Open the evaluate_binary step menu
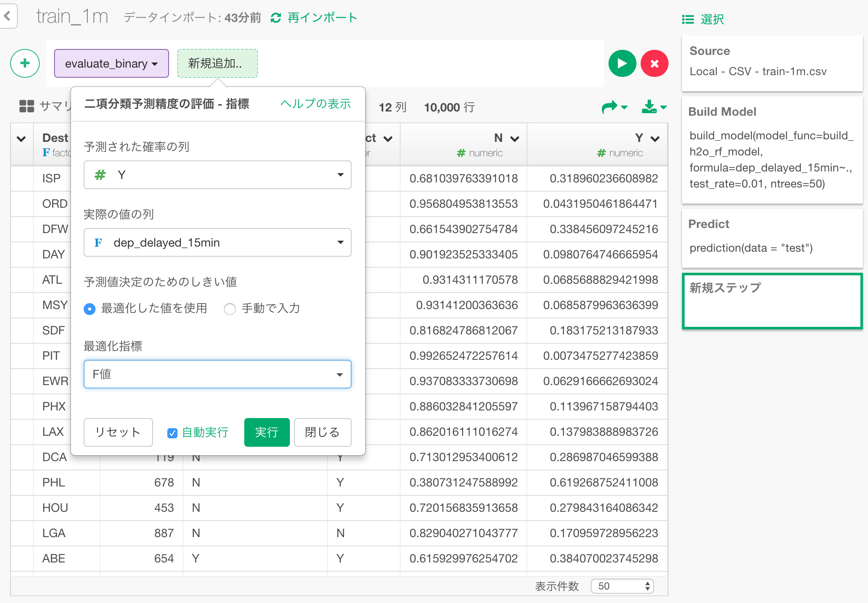868x603 pixels. [x=112, y=64]
